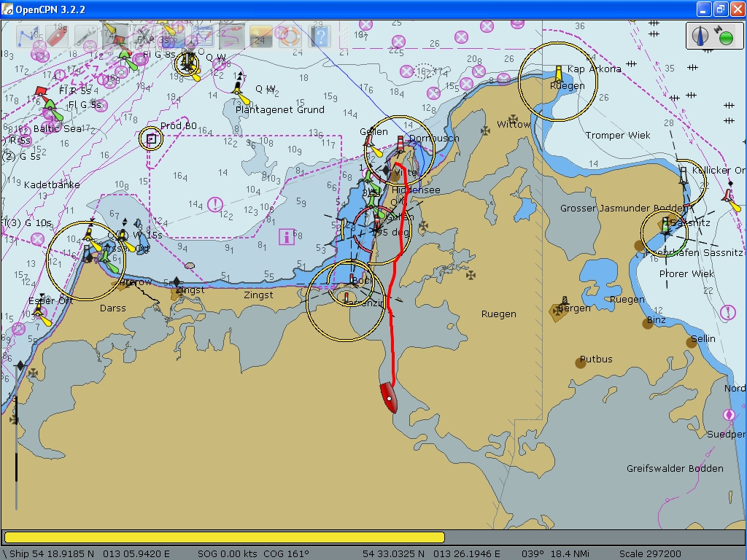Click the Sellin town marker

[692, 343]
